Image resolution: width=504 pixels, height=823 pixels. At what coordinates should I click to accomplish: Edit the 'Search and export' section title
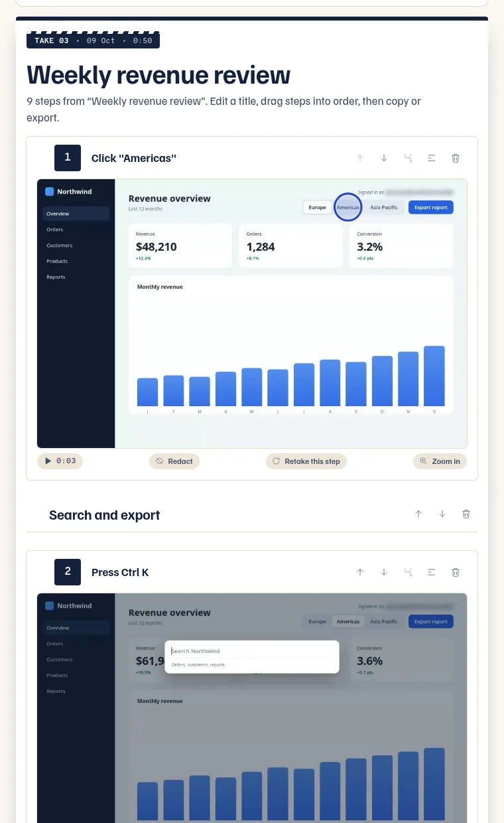(105, 515)
